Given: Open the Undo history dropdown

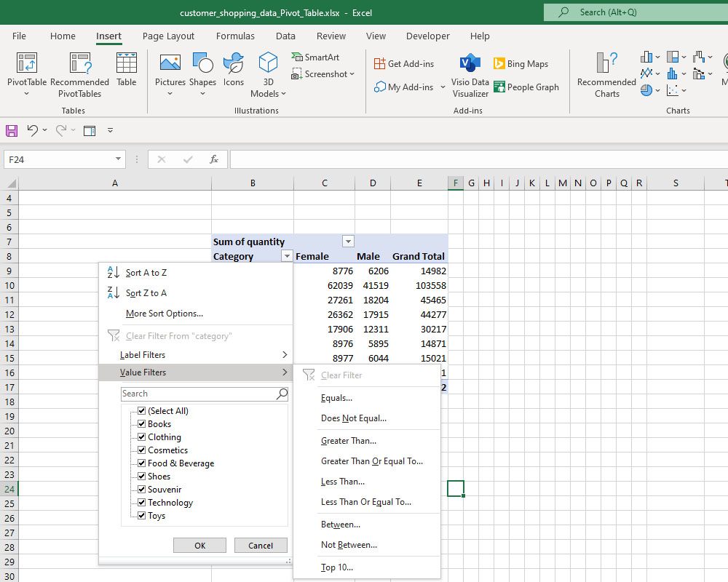Looking at the screenshot, I should click(x=44, y=130).
